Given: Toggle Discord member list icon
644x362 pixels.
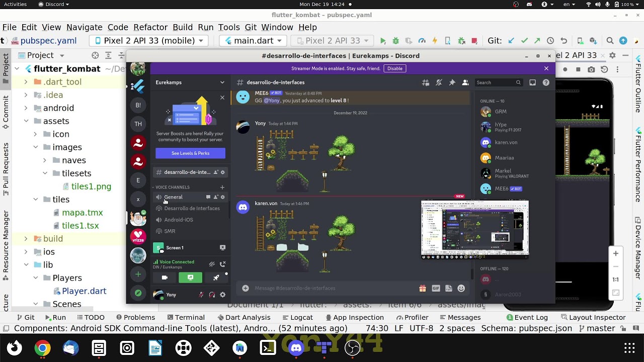Looking at the screenshot, I should pos(465,82).
